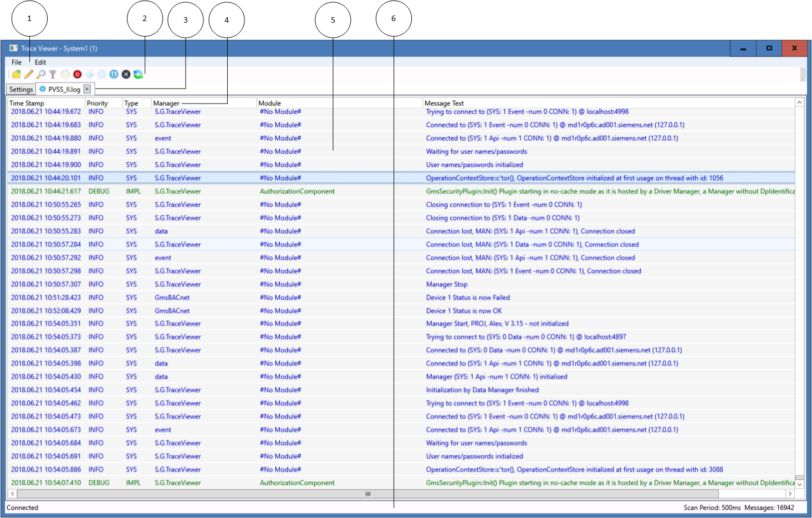Close the PVSS_II.log tab
The height and width of the screenshot is (518, 812).
coord(87,89)
